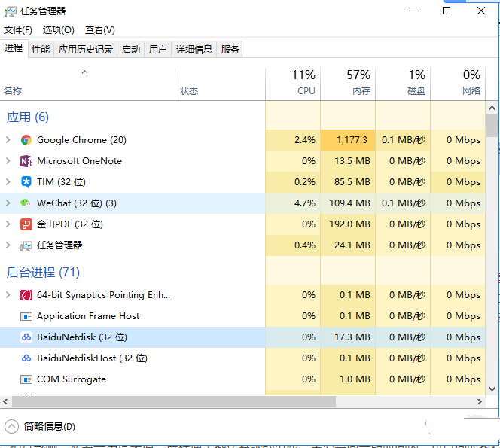This screenshot has width=500, height=448.
Task: Switch to the 应用历史记录 tab
Action: (x=85, y=50)
